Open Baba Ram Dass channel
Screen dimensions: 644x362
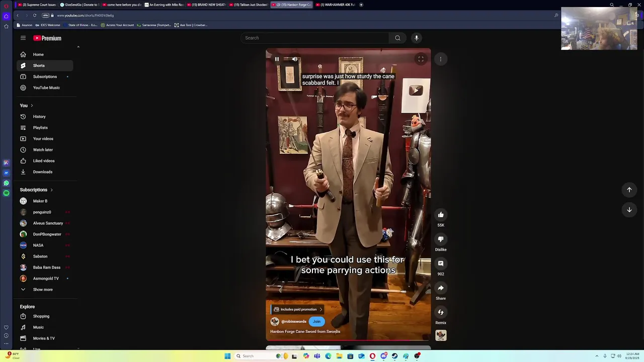pos(44,267)
